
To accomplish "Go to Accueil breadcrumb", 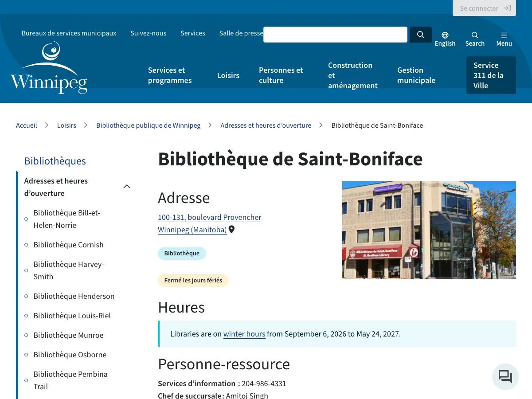I will click(27, 125).
